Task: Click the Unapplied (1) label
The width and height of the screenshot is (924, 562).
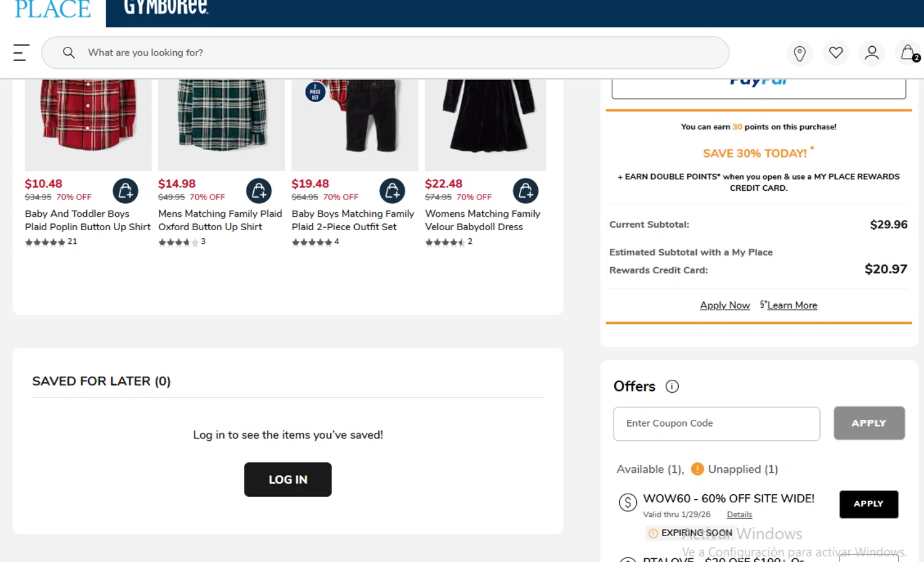Action: pyautogui.click(x=743, y=469)
